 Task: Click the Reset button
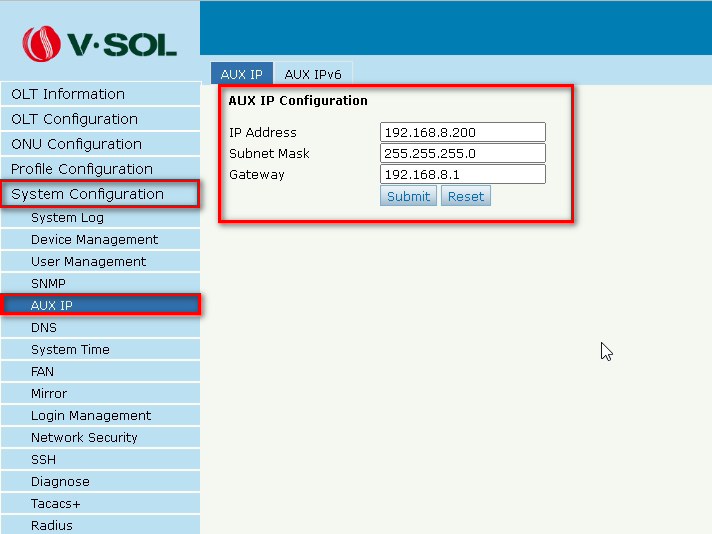coord(465,196)
